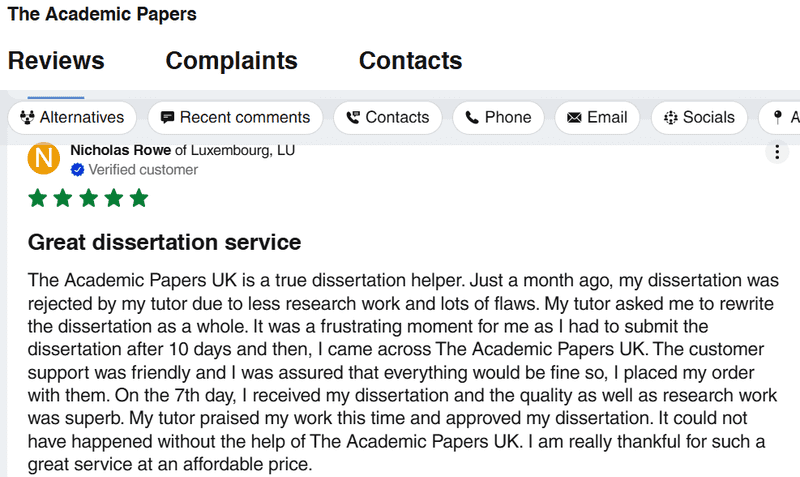Click the Contacts chip with phone icon
The image size is (800, 477).
pyautogui.click(x=387, y=118)
